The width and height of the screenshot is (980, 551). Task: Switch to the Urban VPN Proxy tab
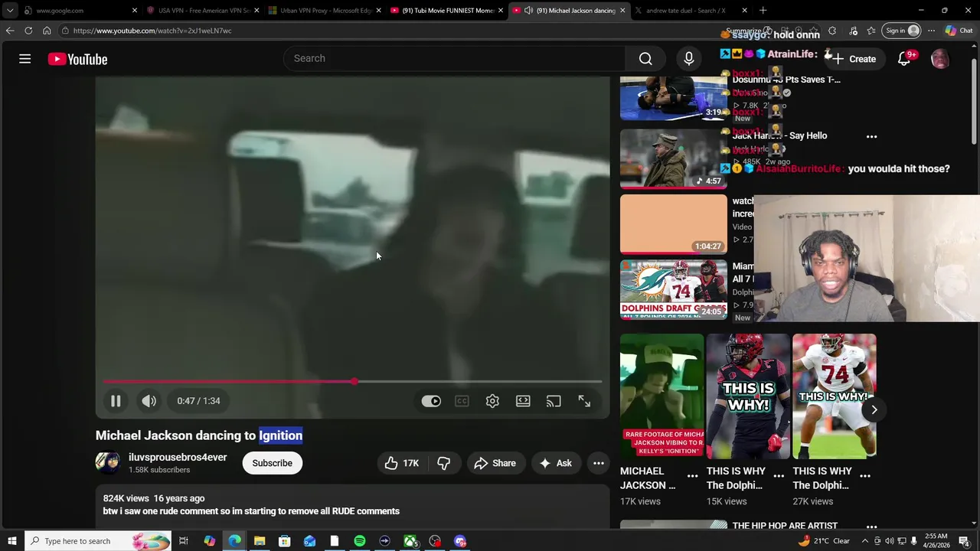tap(325, 11)
